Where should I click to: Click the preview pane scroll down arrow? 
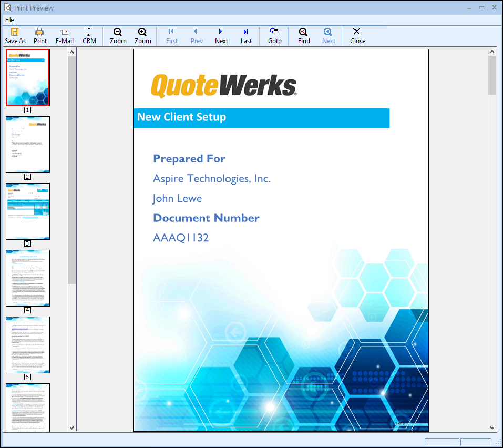492,427
